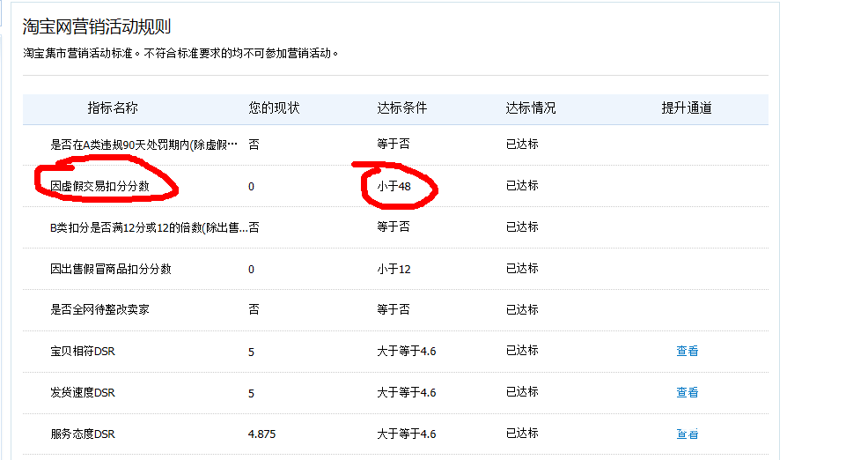The height and width of the screenshot is (460, 868).
Task: Click the 小于48 condition cell
Action: pos(394,186)
